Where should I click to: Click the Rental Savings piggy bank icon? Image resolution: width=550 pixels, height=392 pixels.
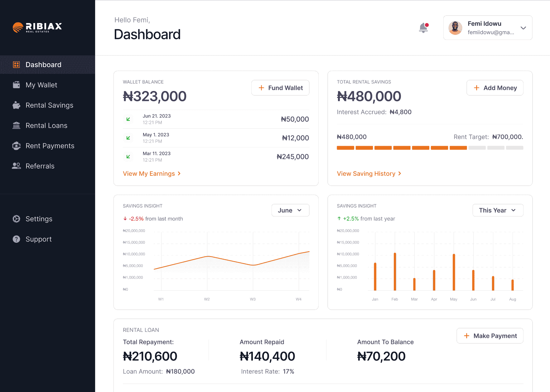pyautogui.click(x=17, y=105)
